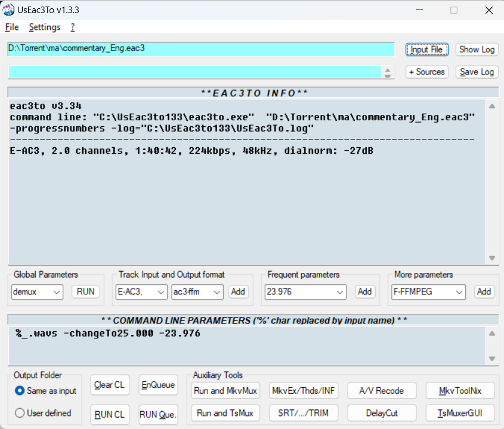Open the F-FFMPEG More parameters dropdown
504x429 pixels.
pyautogui.click(x=428, y=292)
